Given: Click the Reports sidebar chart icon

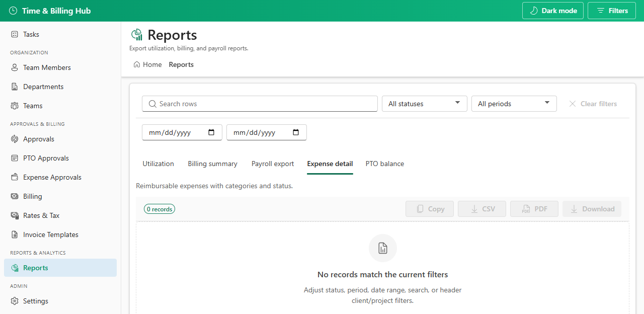Looking at the screenshot, I should click(15, 268).
